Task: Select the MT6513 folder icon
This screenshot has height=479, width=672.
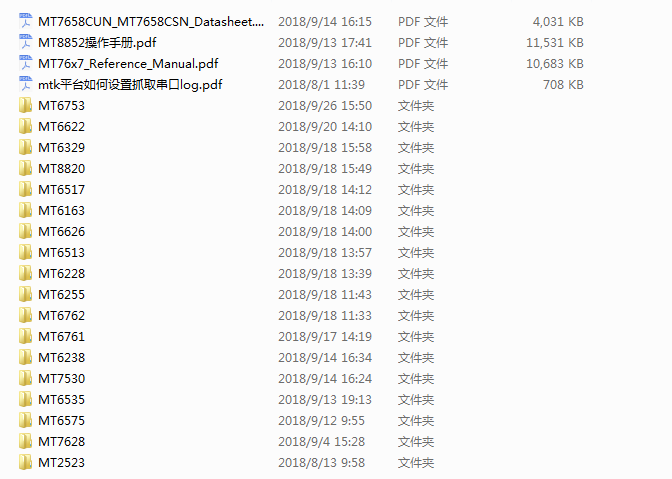Action: (x=26, y=252)
